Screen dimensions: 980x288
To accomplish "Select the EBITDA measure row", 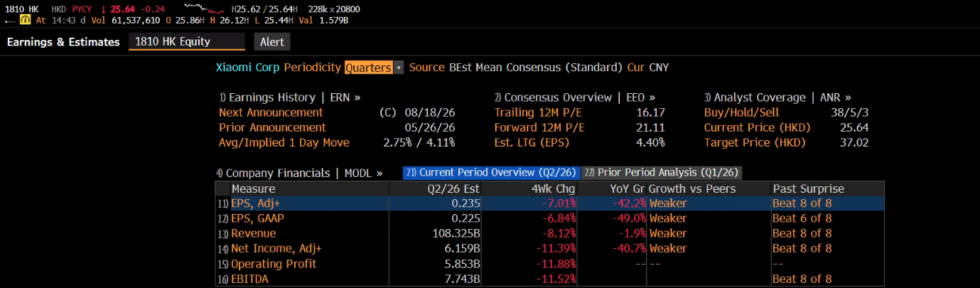I will click(550, 279).
